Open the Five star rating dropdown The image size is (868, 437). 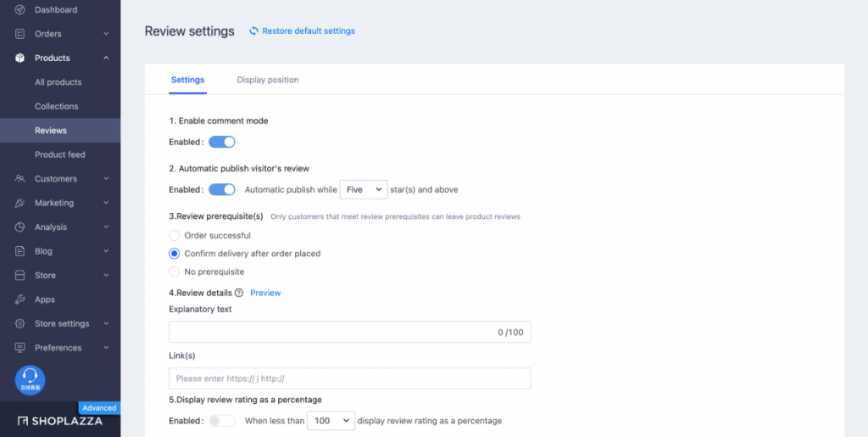coord(364,189)
